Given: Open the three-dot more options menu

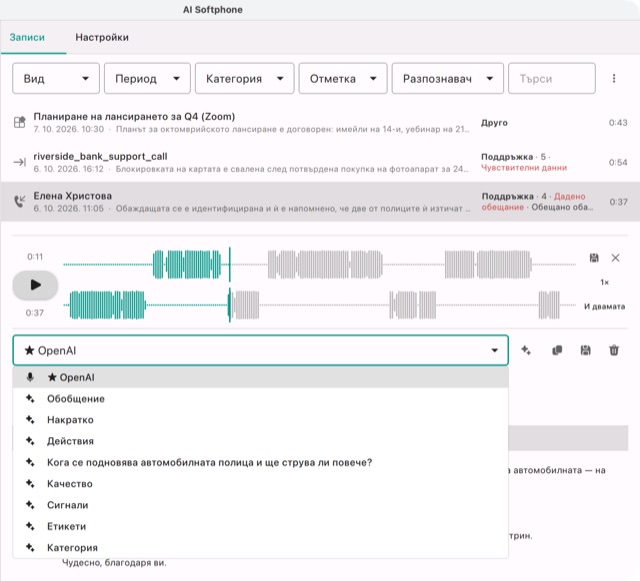Looking at the screenshot, I should 614,78.
